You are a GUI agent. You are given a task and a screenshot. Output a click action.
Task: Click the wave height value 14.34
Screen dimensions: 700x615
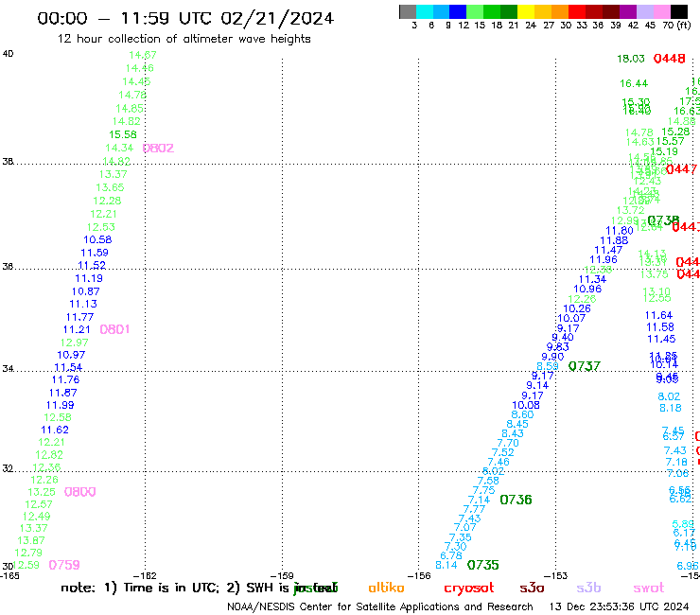click(x=119, y=148)
